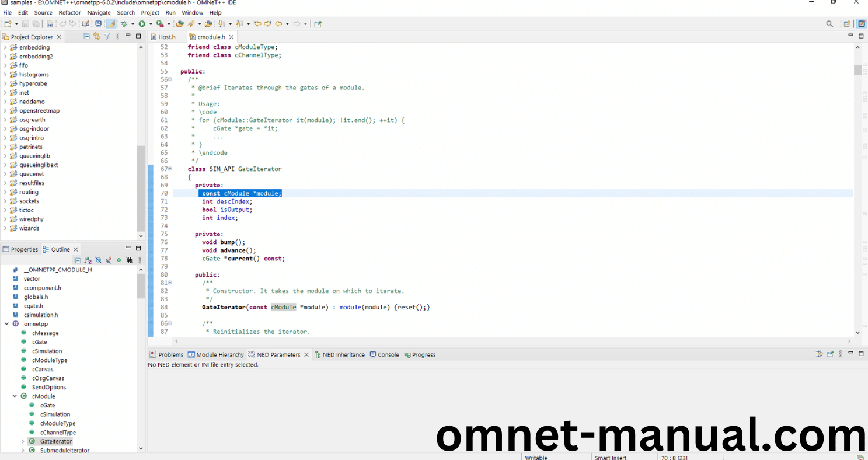Sort Outline view alphabetically
The height and width of the screenshot is (460, 868).
coord(88,260)
